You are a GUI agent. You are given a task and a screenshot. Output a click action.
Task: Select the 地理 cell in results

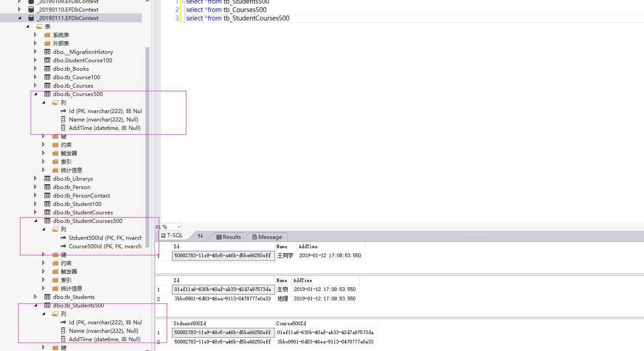[x=283, y=299]
